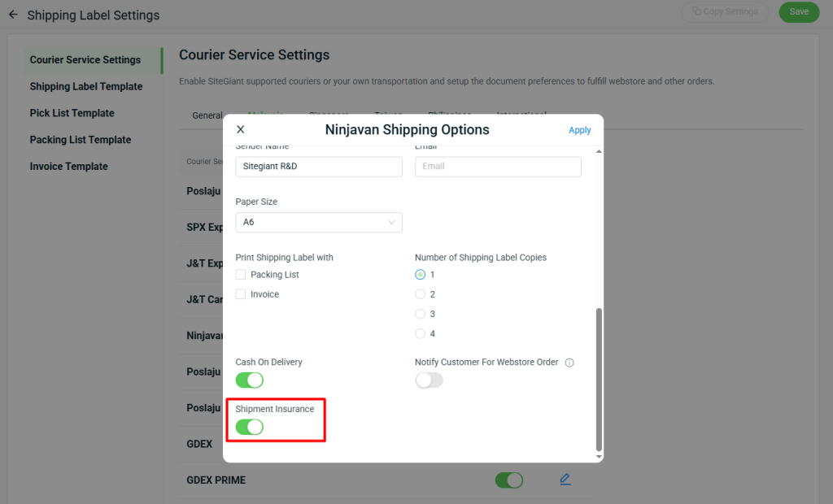Select 4 shipping label copies
This screenshot has width=833, height=504.
click(x=421, y=333)
